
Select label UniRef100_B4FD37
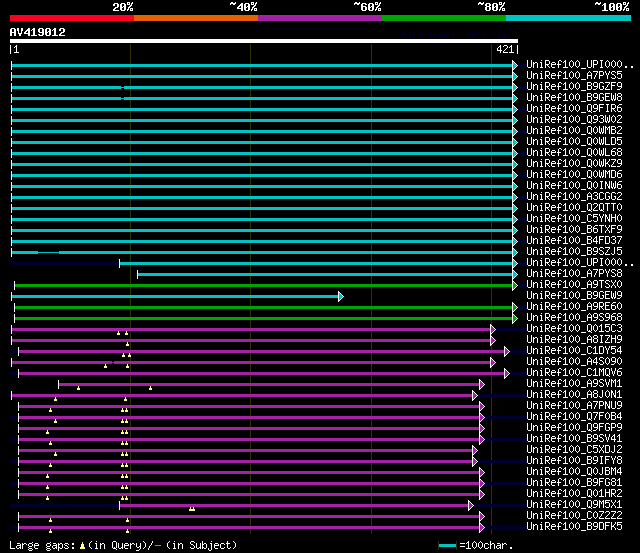pos(574,241)
